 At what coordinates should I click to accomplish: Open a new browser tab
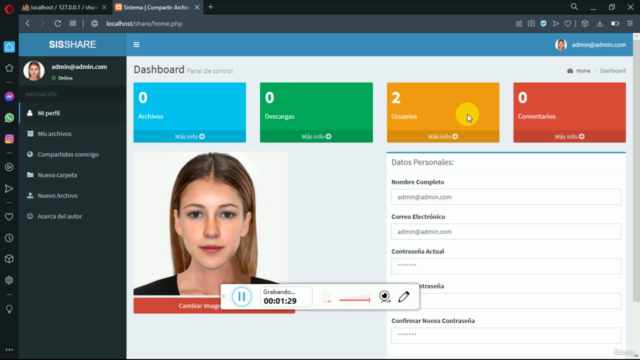pyautogui.click(x=211, y=7)
